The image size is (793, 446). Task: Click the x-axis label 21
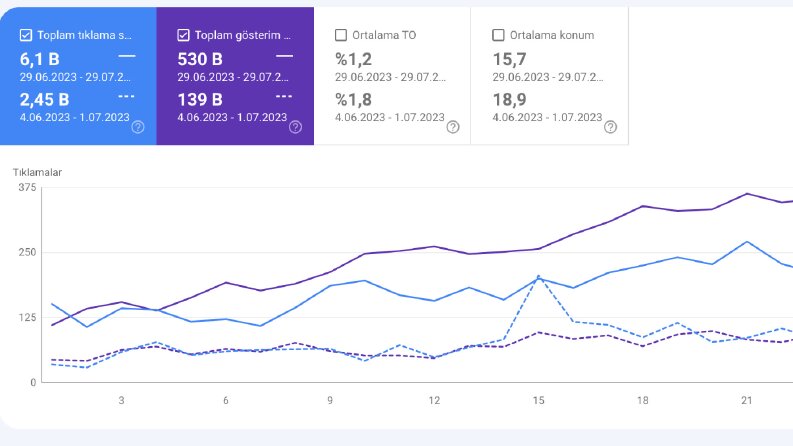(746, 400)
